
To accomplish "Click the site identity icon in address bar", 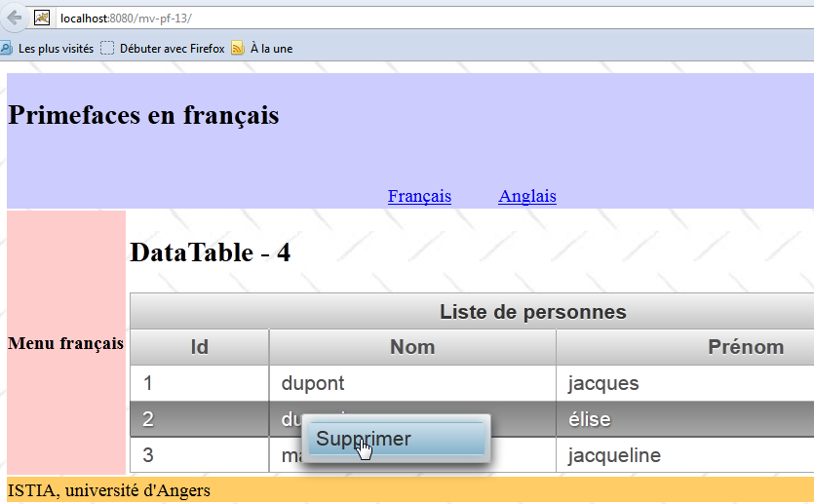I will tap(42, 18).
